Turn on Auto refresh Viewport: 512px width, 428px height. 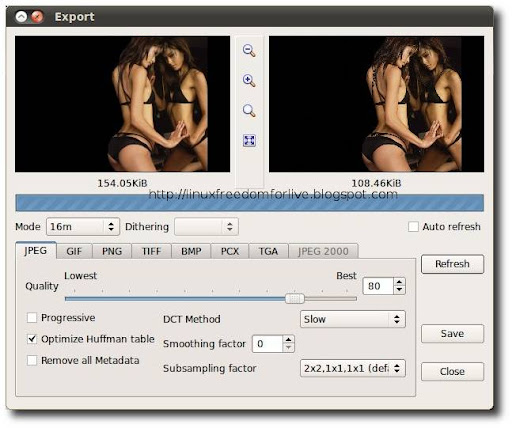click(413, 227)
